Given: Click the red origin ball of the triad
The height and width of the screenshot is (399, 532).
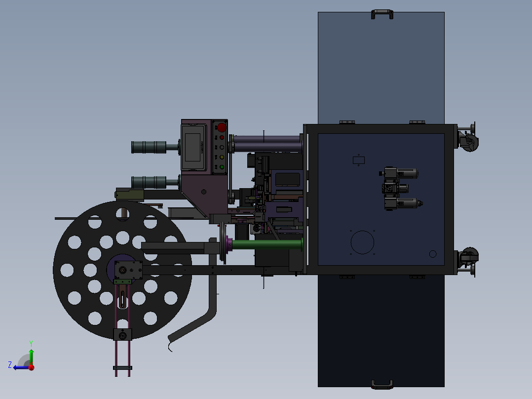Looking at the screenshot, I should (32, 367).
